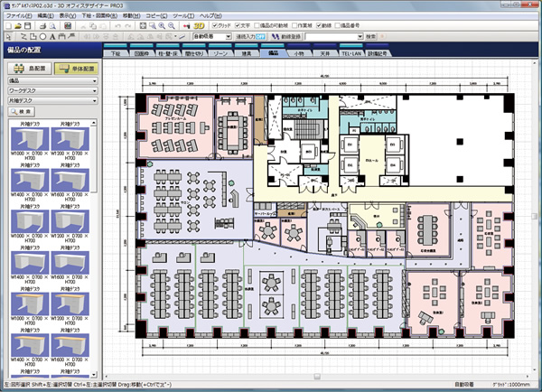
Task: Click the zoom in magnifier icon
Action: pyautogui.click(x=160, y=27)
